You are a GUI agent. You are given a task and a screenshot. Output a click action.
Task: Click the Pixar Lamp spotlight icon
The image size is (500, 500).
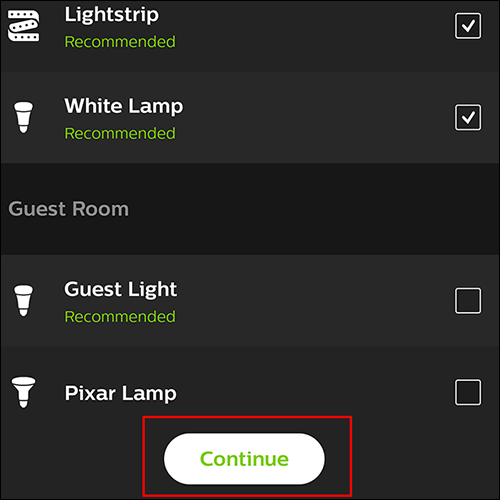(23, 392)
